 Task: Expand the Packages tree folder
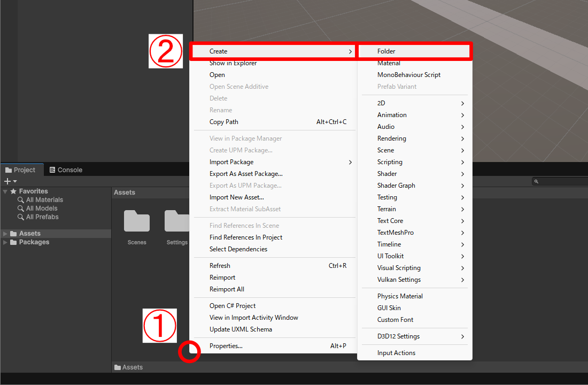click(x=5, y=242)
